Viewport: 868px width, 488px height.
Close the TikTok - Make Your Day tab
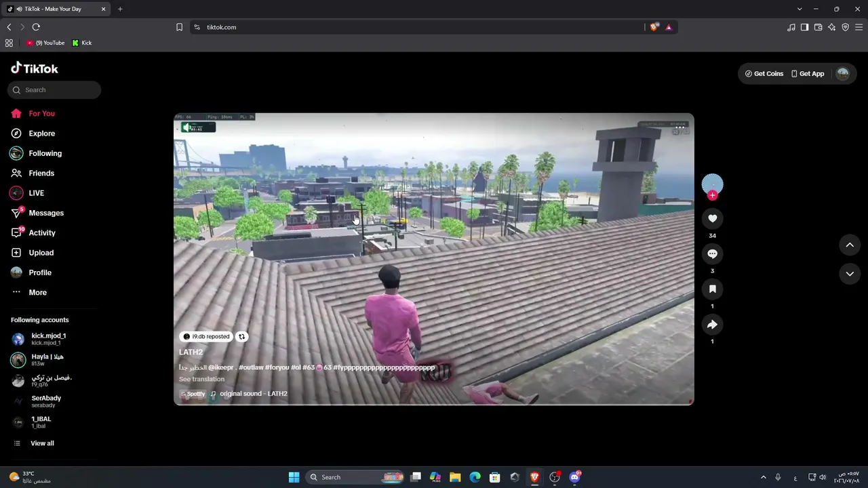[x=104, y=9]
